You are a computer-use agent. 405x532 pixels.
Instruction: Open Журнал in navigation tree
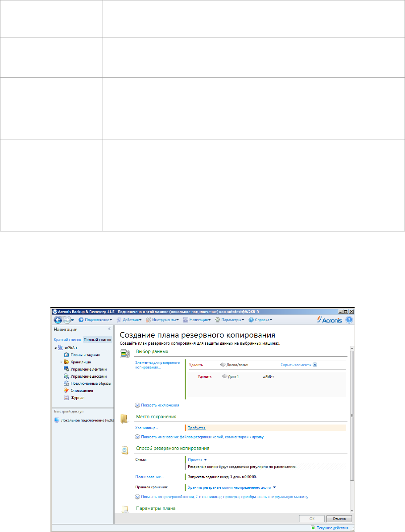[x=77, y=397]
